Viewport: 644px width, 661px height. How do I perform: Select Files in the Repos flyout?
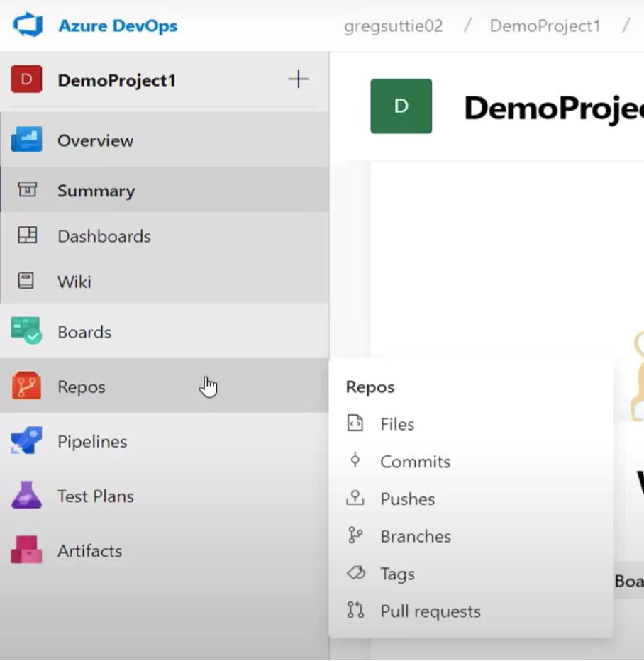point(396,424)
